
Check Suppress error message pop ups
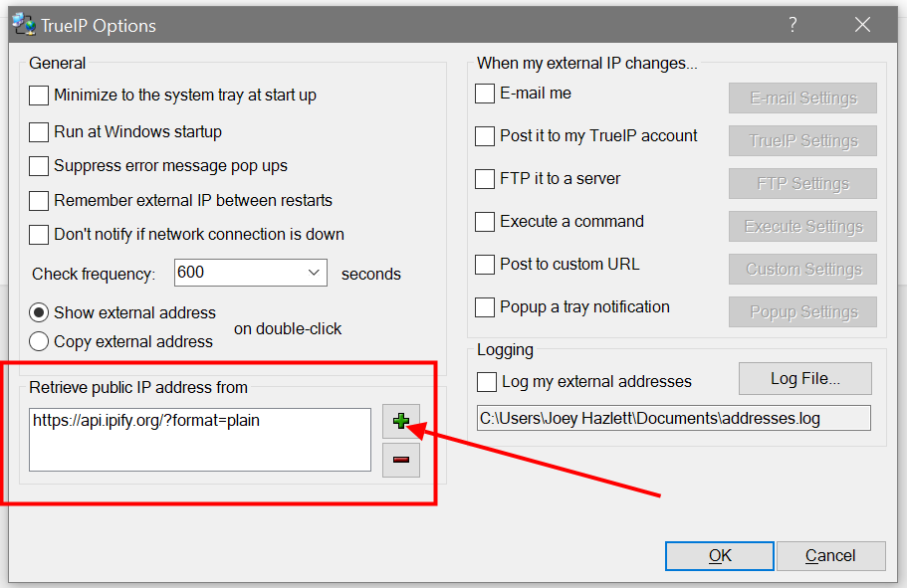point(39,166)
